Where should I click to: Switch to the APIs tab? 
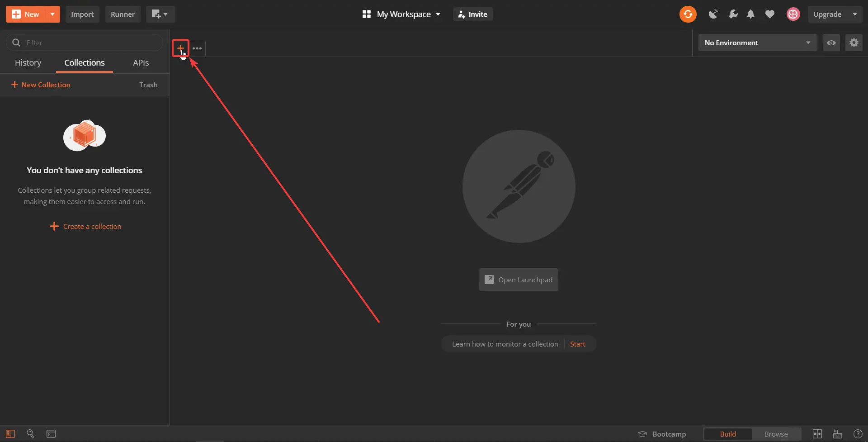click(141, 62)
